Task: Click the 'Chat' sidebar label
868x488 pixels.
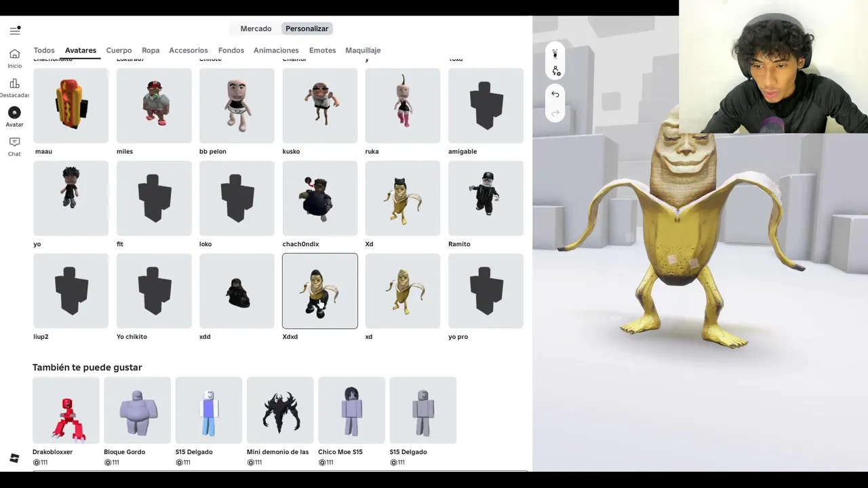Action: 14,154
